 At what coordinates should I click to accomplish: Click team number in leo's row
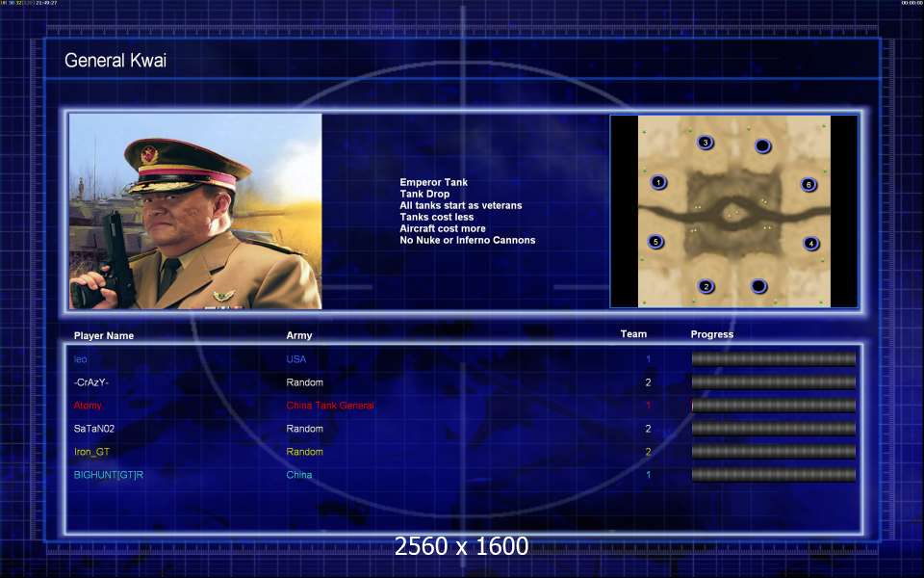point(648,359)
